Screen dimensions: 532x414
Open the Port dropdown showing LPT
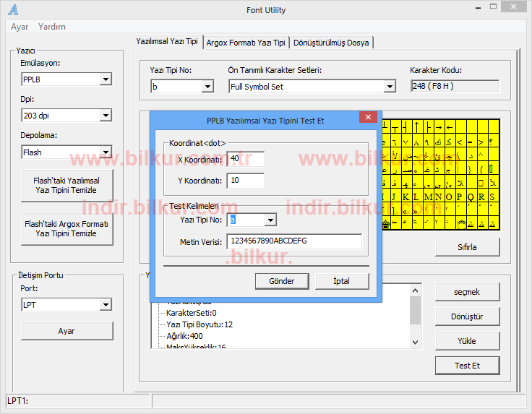tap(106, 305)
